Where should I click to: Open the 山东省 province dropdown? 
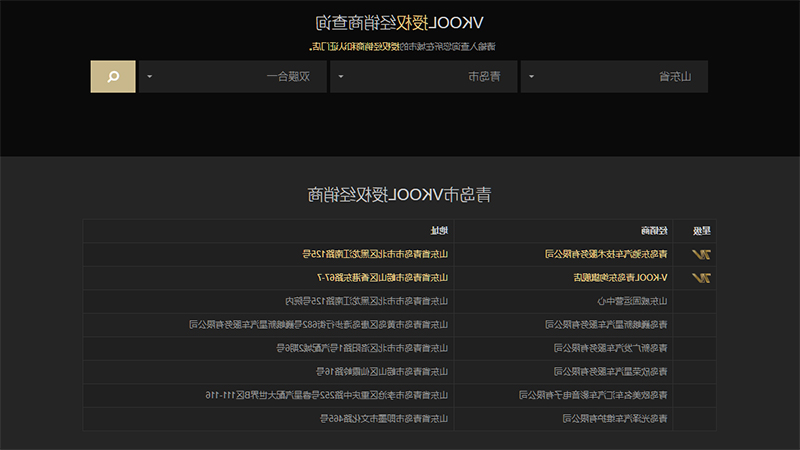coord(614,77)
